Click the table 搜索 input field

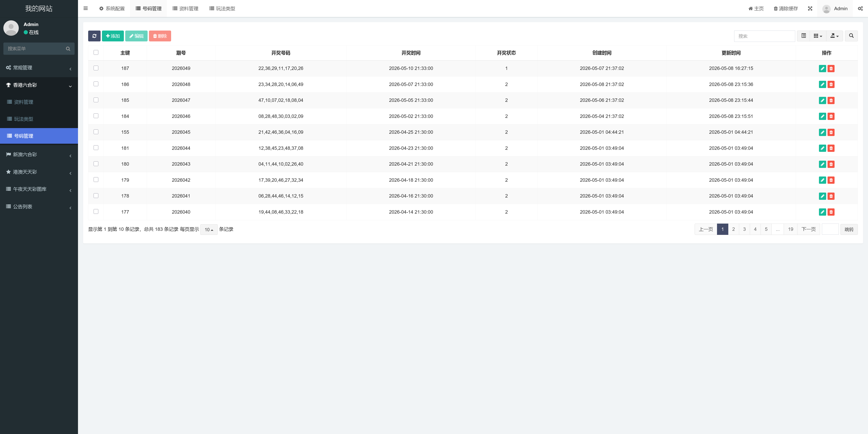[764, 36]
